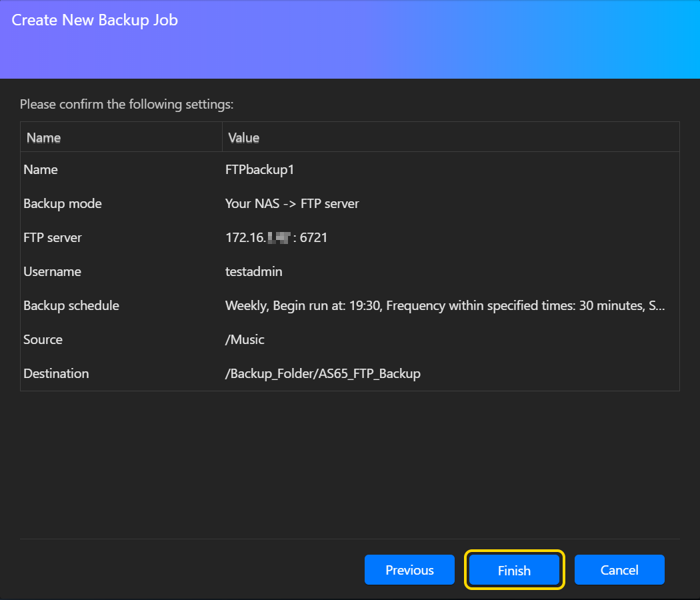Select the FTP server row label
700x600 pixels.
53,237
